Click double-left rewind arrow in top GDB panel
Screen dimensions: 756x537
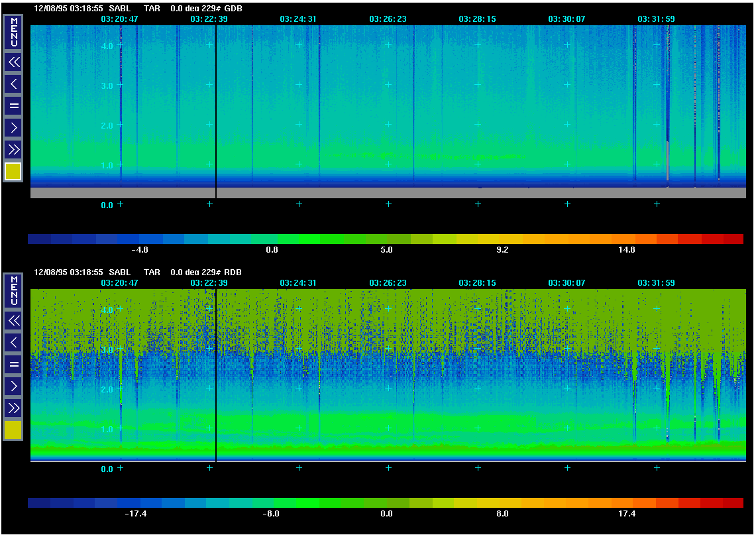click(13, 62)
